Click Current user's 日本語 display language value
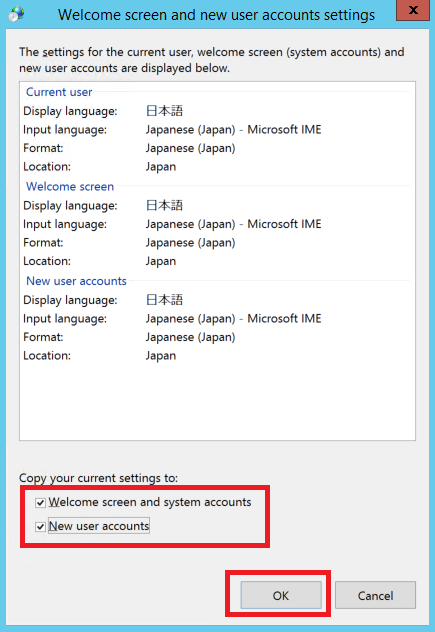The width and height of the screenshot is (435, 632). coord(164,111)
